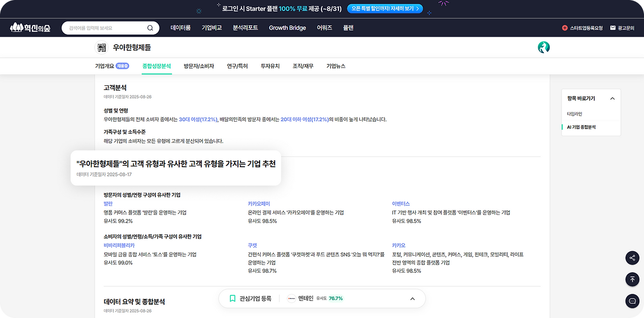The height and width of the screenshot is (318, 644).
Task: Click the 유사도 99.2% text
Action: pyautogui.click(x=118, y=221)
